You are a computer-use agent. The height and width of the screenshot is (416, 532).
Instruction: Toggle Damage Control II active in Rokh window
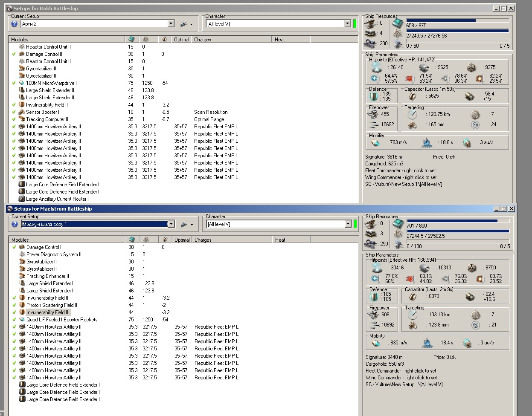(14, 54)
